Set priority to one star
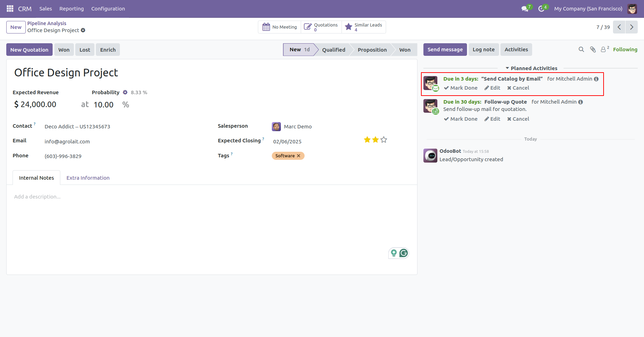Image resolution: width=644 pixels, height=337 pixels. (367, 140)
